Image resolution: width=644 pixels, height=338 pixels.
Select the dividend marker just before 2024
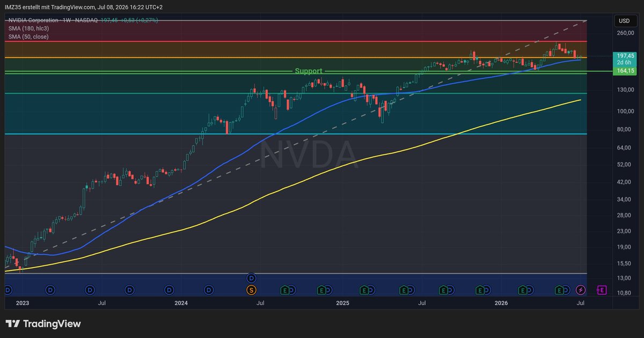pos(169,290)
